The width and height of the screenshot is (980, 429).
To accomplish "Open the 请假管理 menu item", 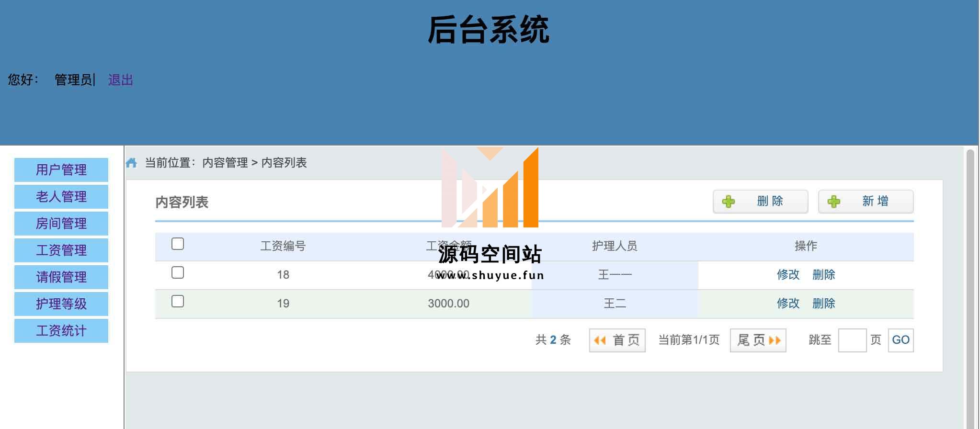I will pyautogui.click(x=61, y=277).
